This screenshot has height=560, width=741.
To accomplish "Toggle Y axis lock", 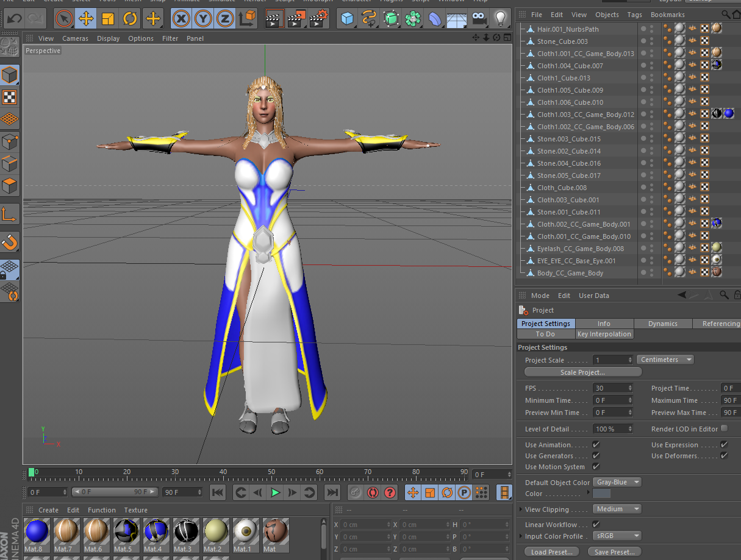I will (x=203, y=19).
